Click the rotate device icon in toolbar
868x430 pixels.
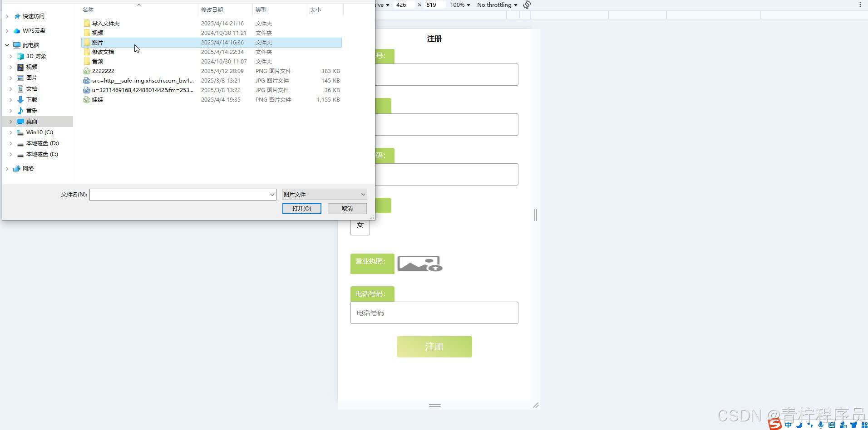(527, 5)
